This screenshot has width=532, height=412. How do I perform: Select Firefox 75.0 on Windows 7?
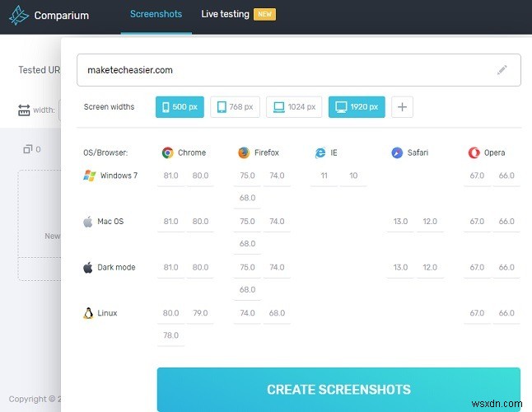coord(247,176)
